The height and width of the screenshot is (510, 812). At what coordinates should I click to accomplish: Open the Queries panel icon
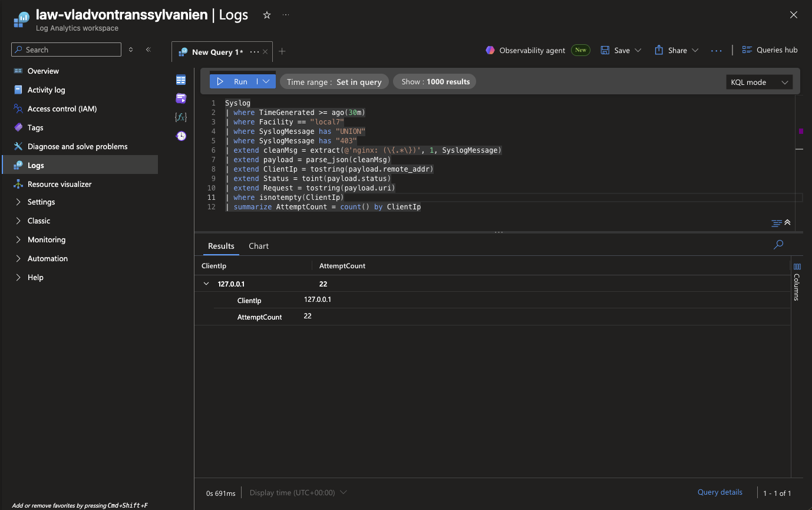[x=181, y=98]
